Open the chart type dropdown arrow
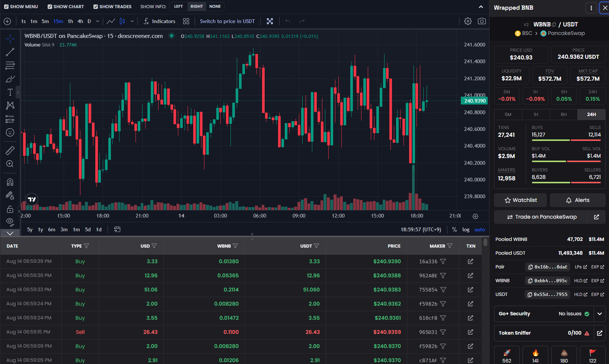Screen dimensions: 609x364 coord(132,21)
